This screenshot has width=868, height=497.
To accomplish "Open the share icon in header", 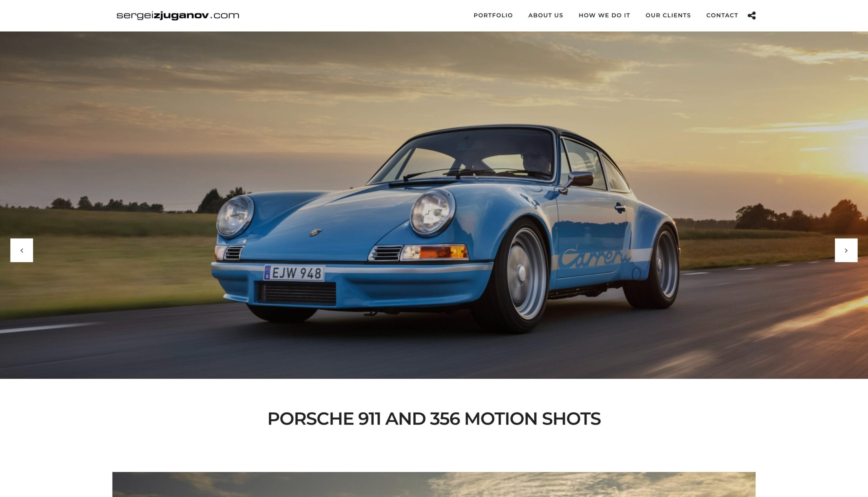I will (x=751, y=15).
